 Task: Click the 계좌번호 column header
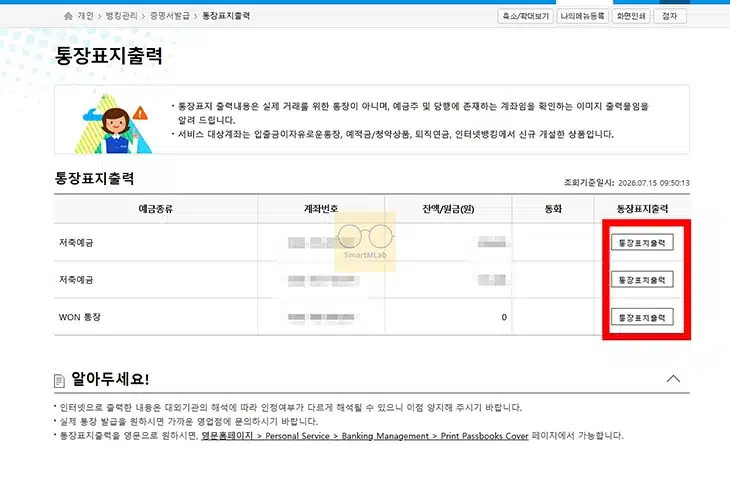tap(321, 209)
